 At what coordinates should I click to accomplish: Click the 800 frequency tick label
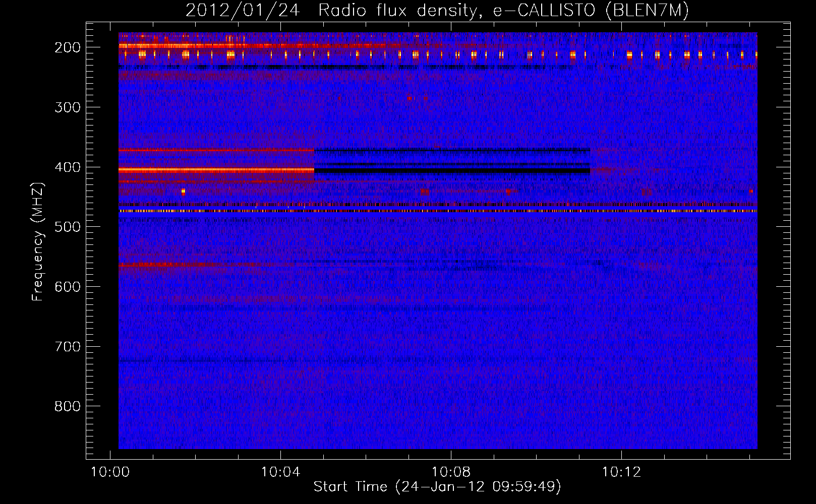[x=68, y=406]
